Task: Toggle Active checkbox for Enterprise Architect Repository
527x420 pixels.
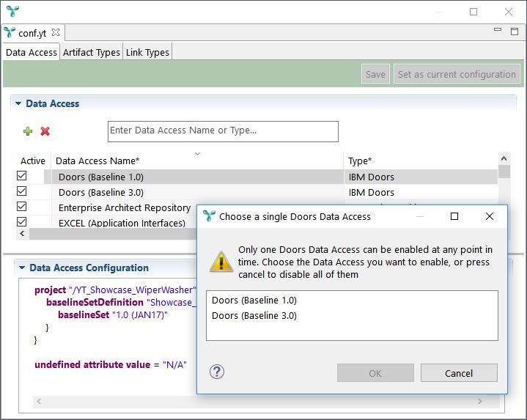Action: point(22,207)
